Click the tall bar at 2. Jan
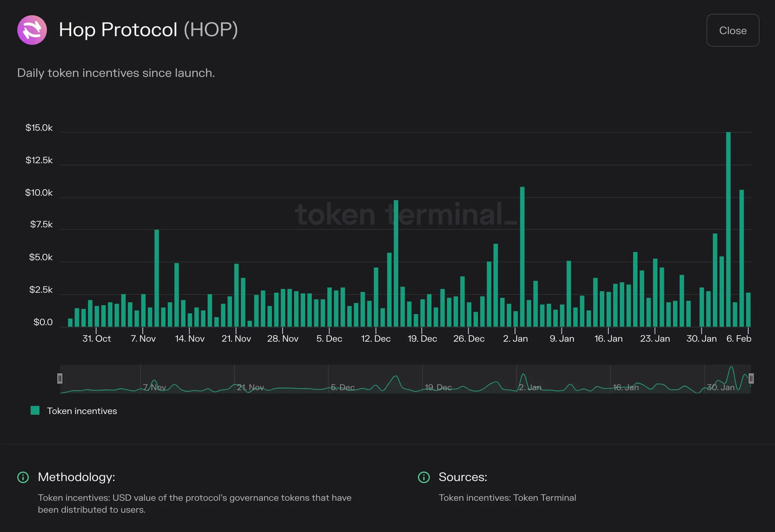Viewport: 775px width, 532px height. pos(522,257)
